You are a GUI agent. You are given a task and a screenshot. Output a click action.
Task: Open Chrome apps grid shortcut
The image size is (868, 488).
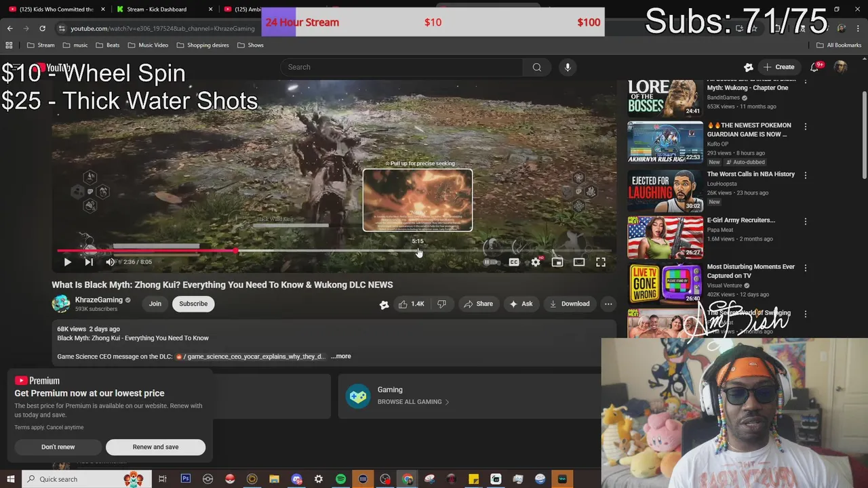(9, 45)
